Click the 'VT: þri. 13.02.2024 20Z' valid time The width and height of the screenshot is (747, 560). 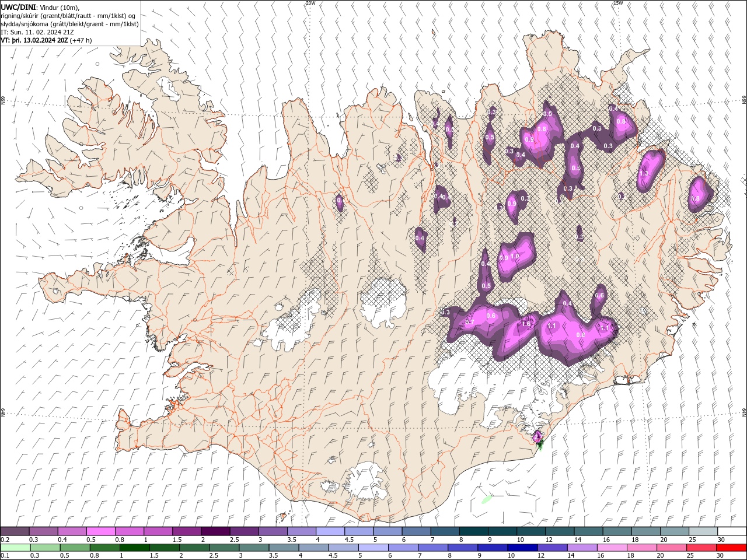[x=34, y=40]
